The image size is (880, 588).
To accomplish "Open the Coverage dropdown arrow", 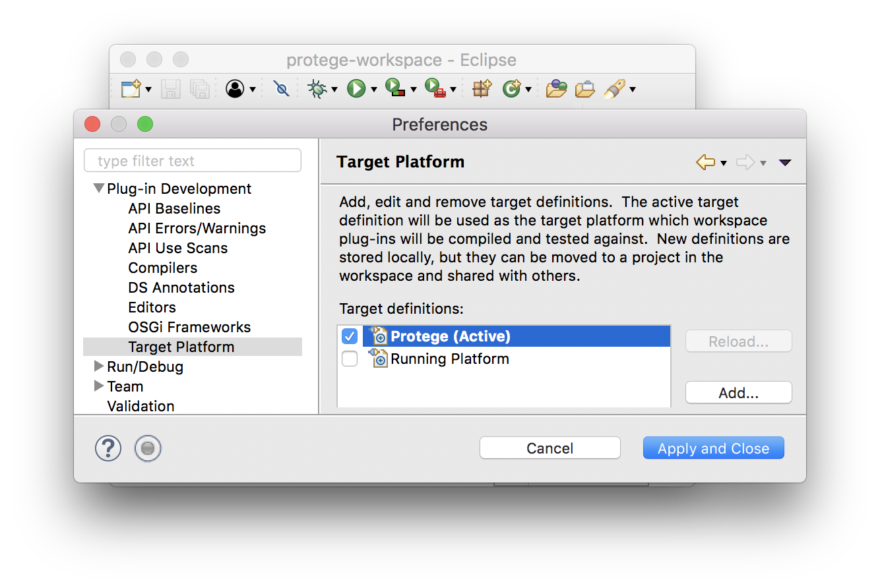I will (414, 90).
